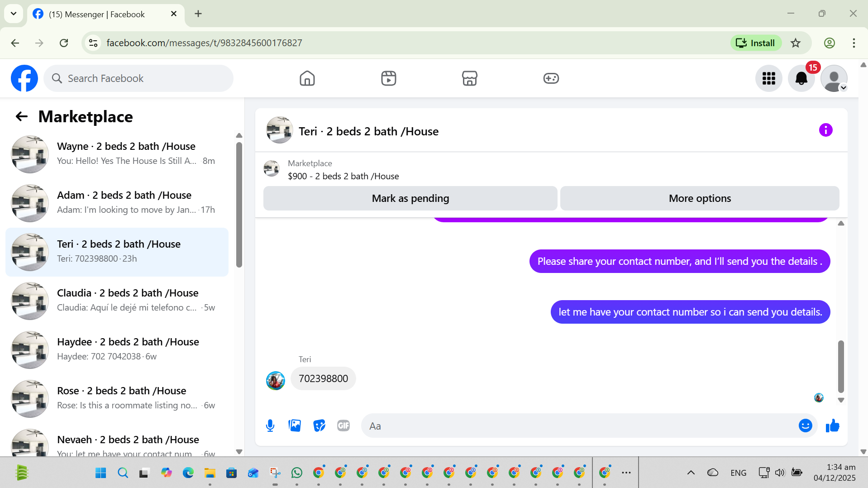The image size is (868, 488).
Task: Close the Messenger Facebook tab
Action: pyautogui.click(x=174, y=14)
